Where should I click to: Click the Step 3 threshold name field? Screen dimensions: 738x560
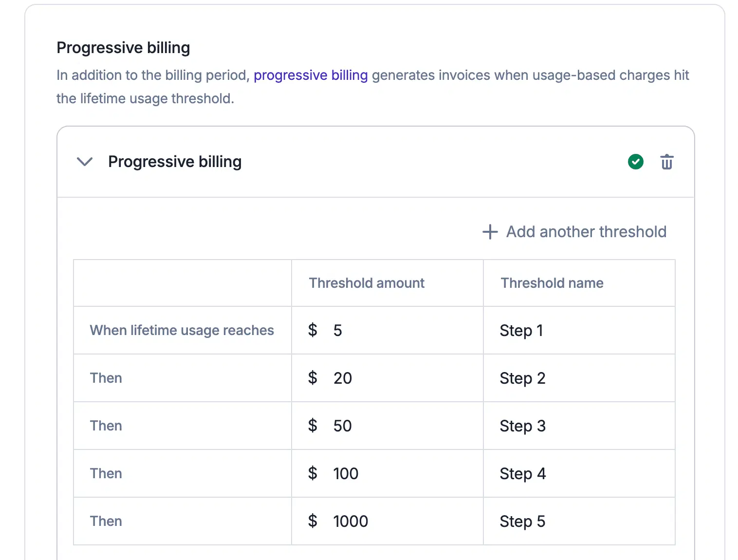click(578, 426)
